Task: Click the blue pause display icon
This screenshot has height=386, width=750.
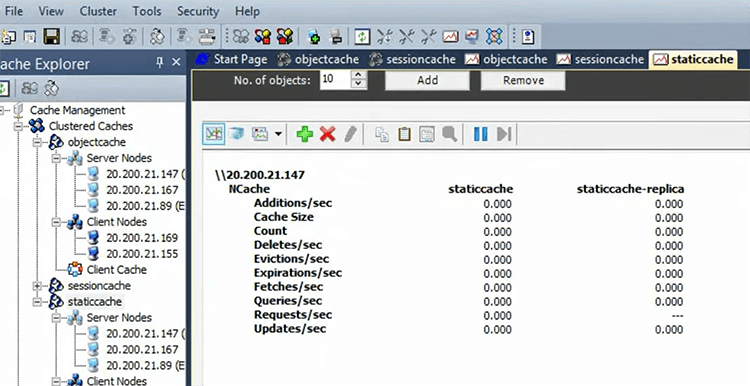Action: 480,134
